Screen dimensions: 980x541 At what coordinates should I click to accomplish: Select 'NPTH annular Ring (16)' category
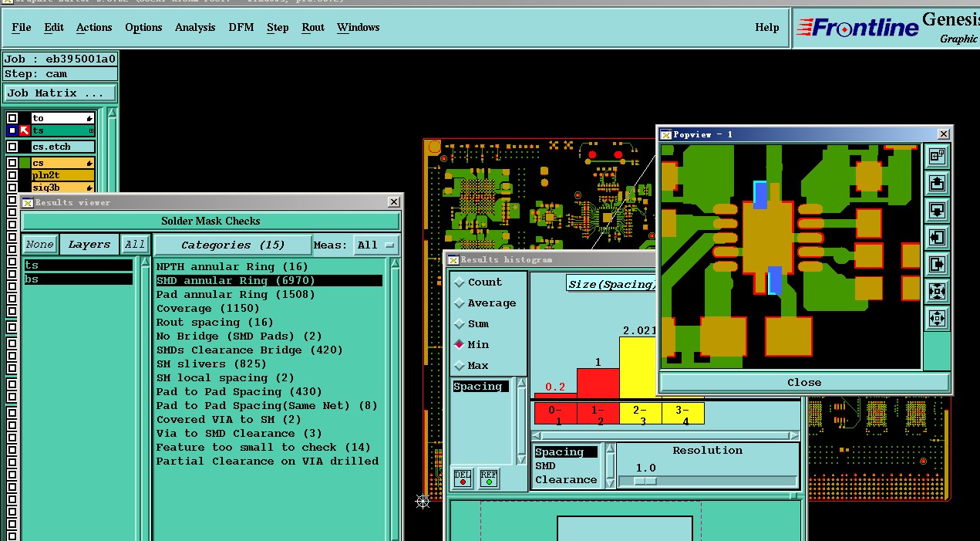pos(269,267)
